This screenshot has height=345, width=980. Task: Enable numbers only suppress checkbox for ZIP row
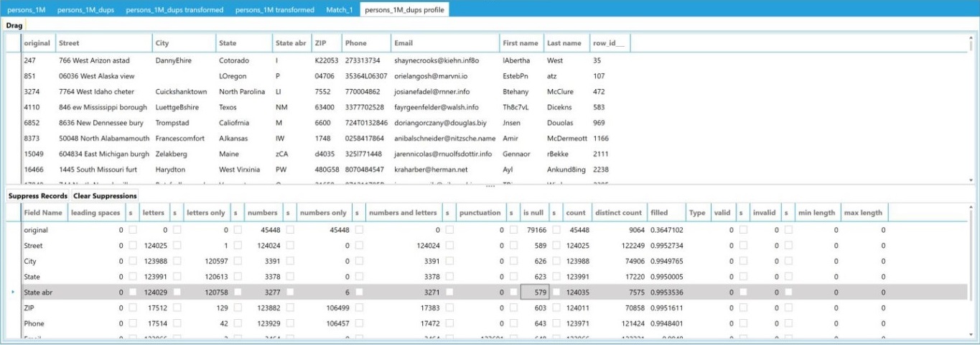tap(359, 308)
